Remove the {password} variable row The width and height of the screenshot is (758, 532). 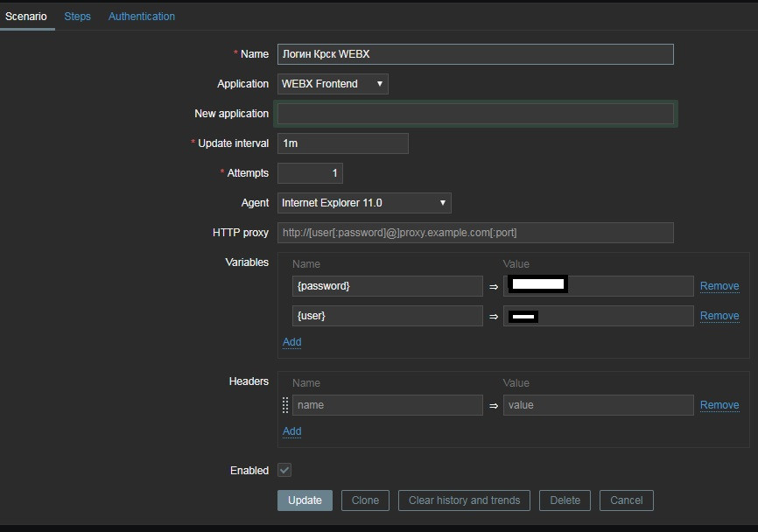(x=719, y=286)
